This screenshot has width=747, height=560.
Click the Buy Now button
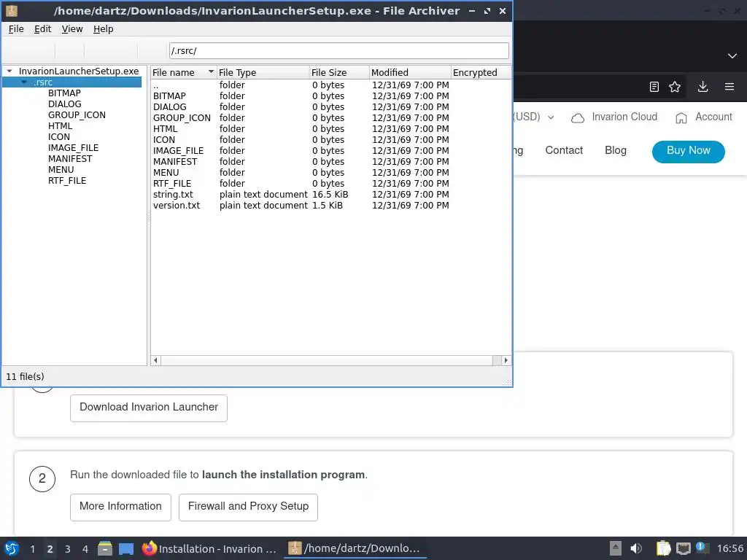(x=689, y=152)
